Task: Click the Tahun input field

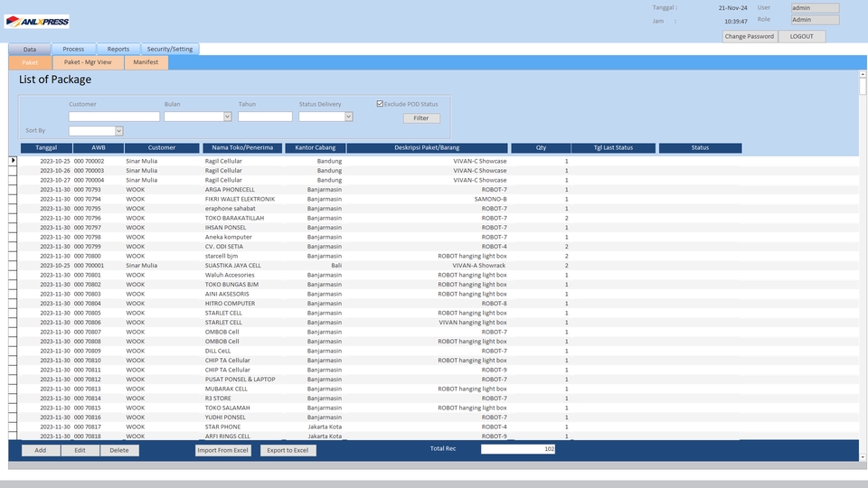Action: pos(265,117)
